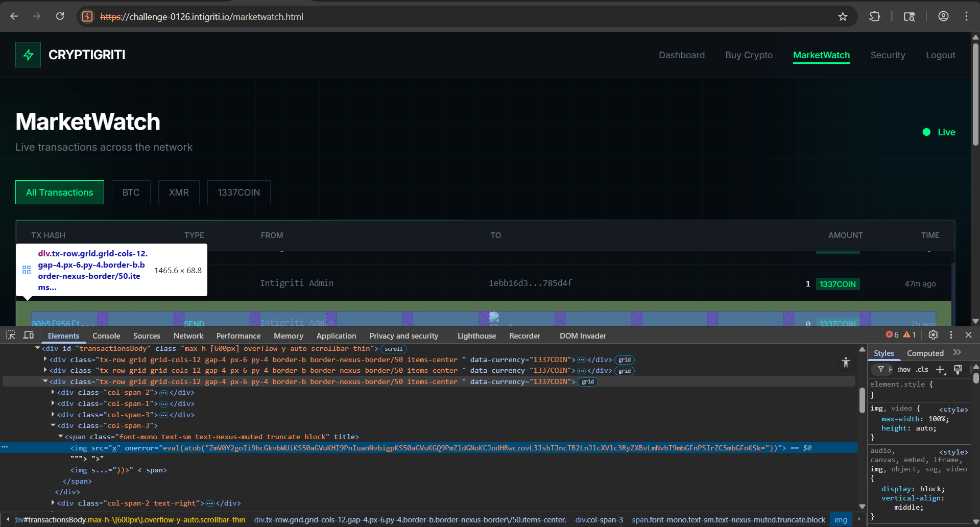Open the browser extensions puzzle icon

(874, 17)
